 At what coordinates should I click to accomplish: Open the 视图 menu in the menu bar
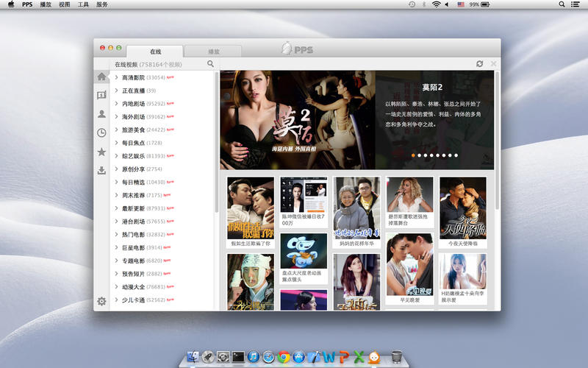tap(65, 4)
